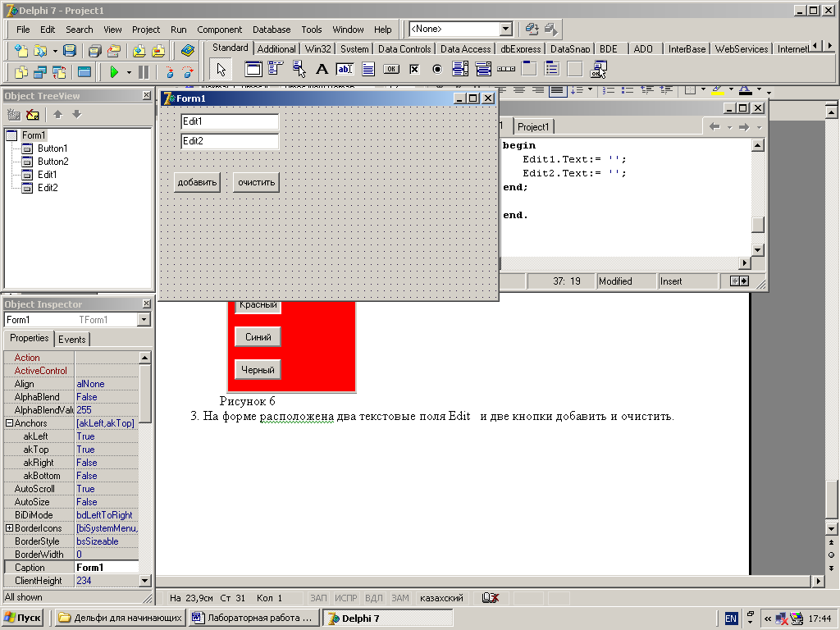This screenshot has width=840, height=630.
Task: Select Project1 tab in code editor
Action: (x=533, y=127)
